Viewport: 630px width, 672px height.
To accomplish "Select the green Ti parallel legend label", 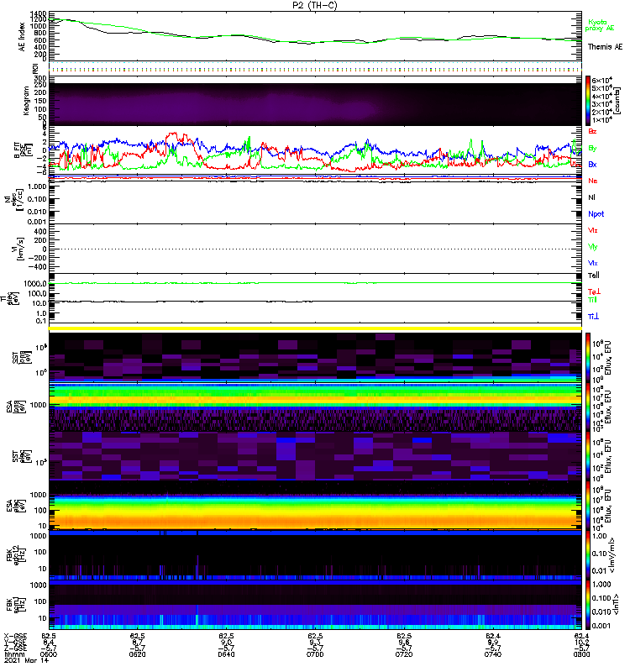I will click(592, 300).
